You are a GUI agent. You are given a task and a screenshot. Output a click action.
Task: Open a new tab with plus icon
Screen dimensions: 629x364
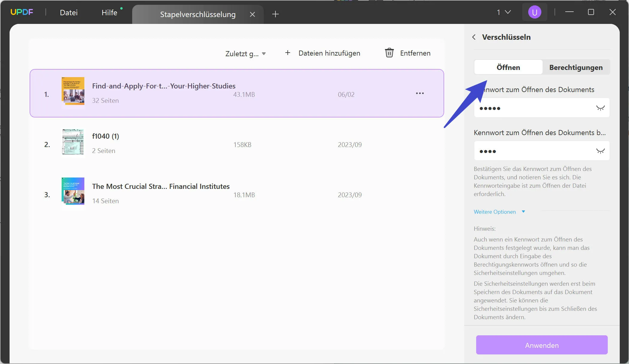coord(275,14)
